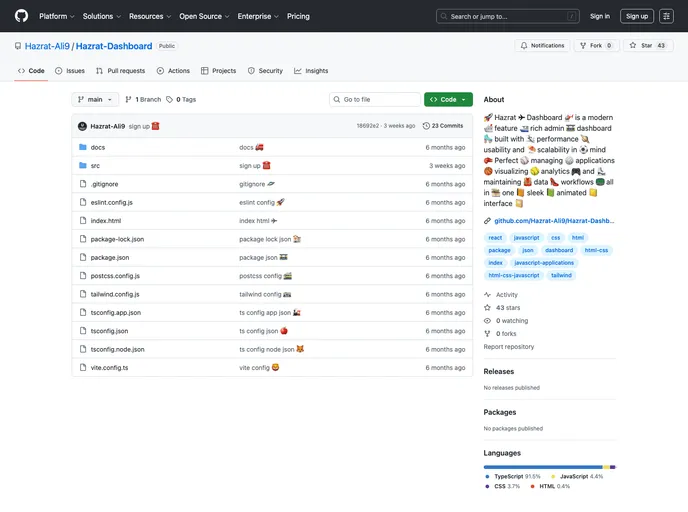This screenshot has width=688, height=512.
Task: Open the appearance settings icon in header
Action: pyautogui.click(x=666, y=16)
